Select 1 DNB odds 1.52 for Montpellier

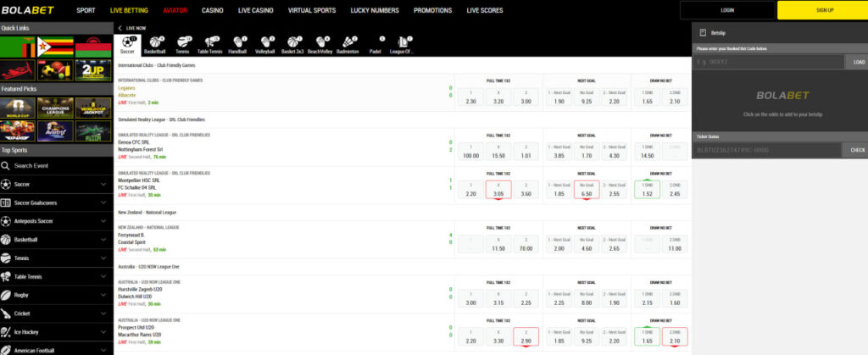click(647, 190)
